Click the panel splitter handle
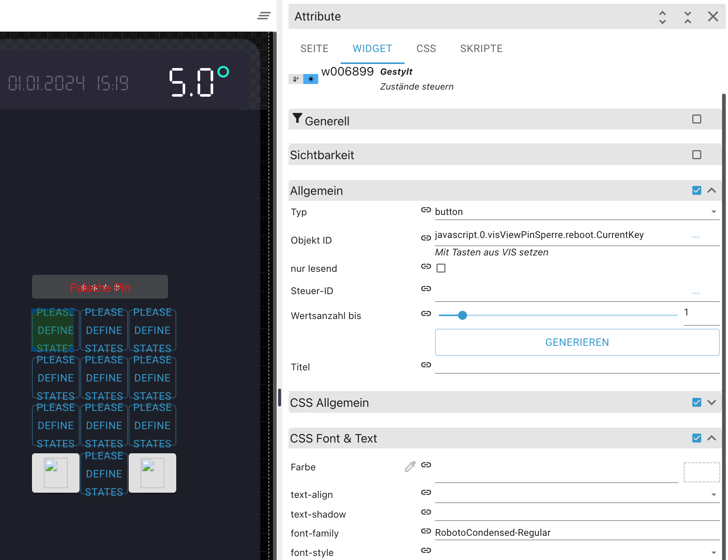 click(x=279, y=398)
